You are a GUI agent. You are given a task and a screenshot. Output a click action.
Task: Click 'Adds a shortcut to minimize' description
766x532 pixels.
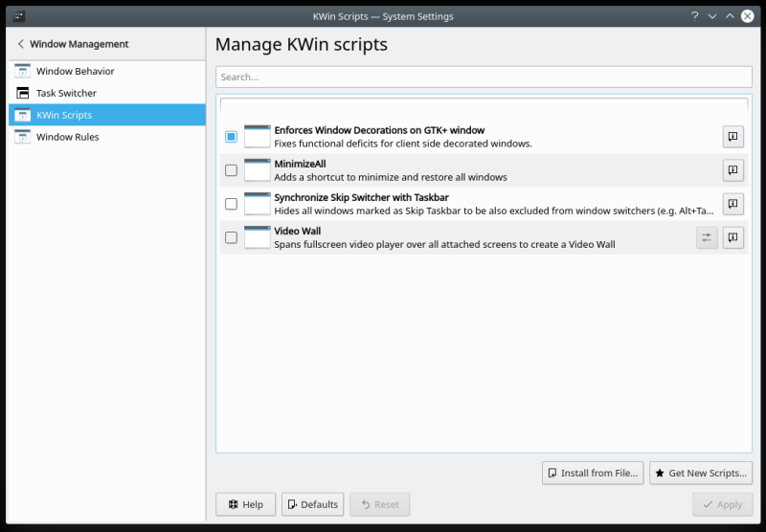click(x=391, y=177)
